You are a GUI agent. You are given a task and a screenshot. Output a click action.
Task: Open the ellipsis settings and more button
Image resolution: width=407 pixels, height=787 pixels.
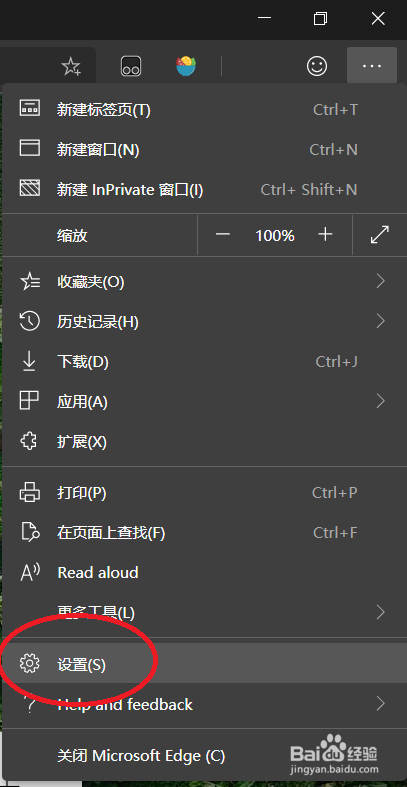pos(372,66)
